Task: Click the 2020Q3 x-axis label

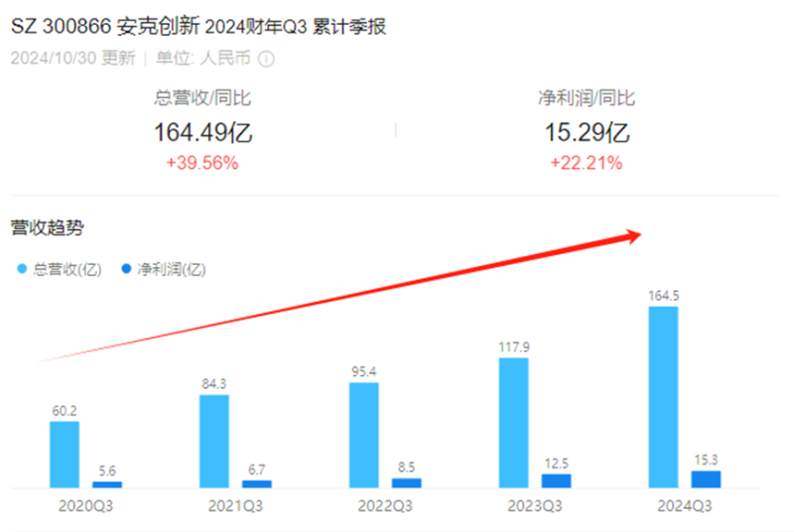Action: [x=85, y=505]
